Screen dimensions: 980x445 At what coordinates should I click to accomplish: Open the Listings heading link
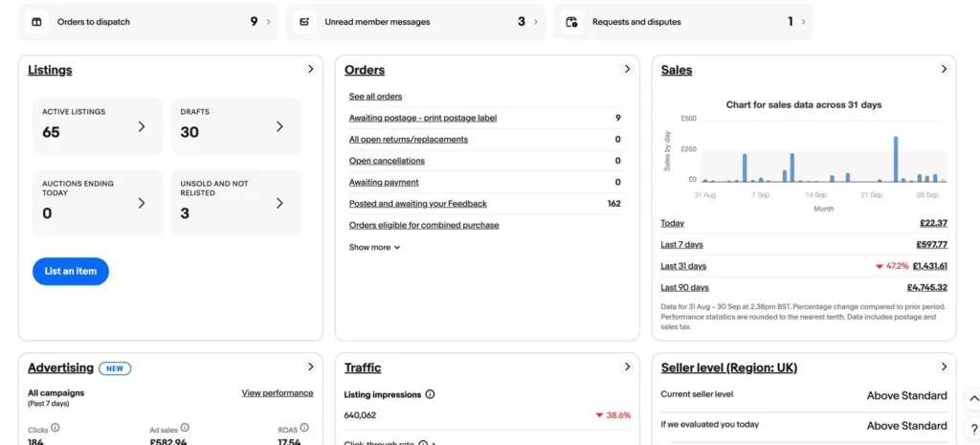[50, 70]
